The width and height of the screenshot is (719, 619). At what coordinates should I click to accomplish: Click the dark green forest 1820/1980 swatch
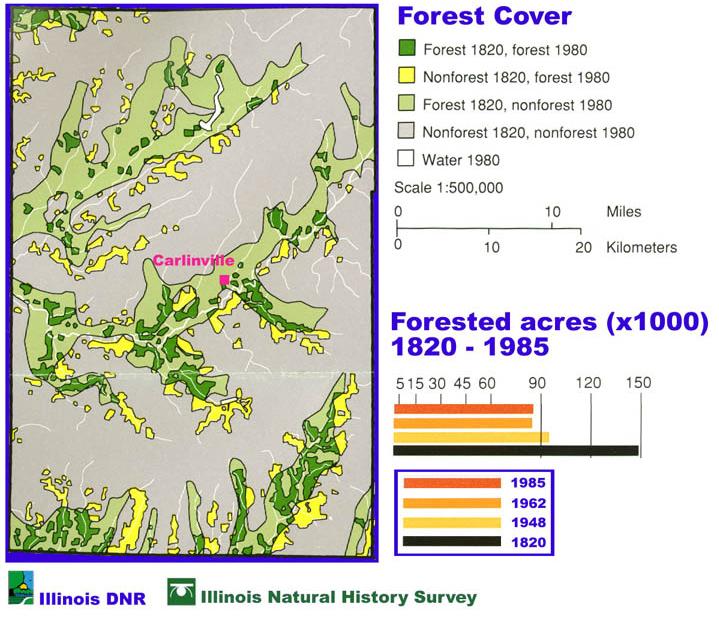pos(406,48)
